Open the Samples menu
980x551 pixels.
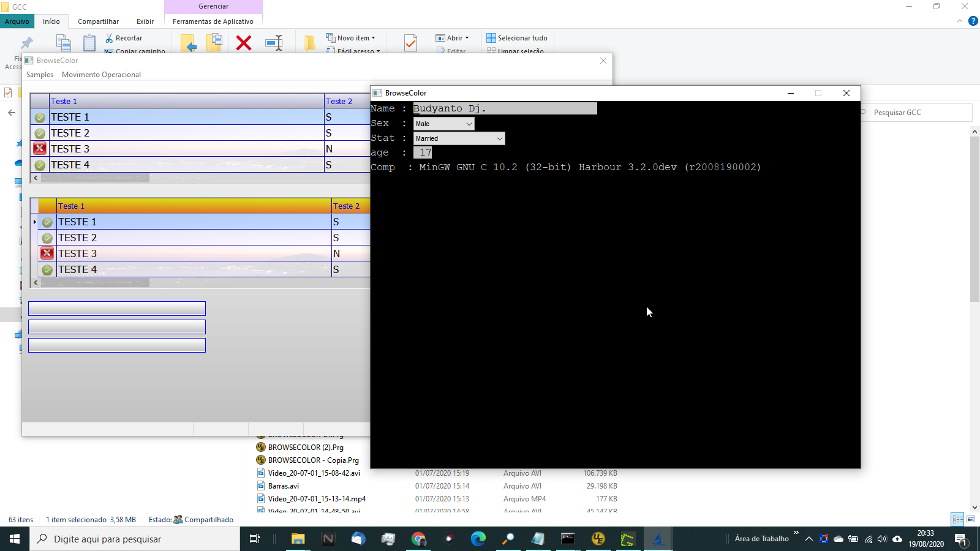(40, 75)
